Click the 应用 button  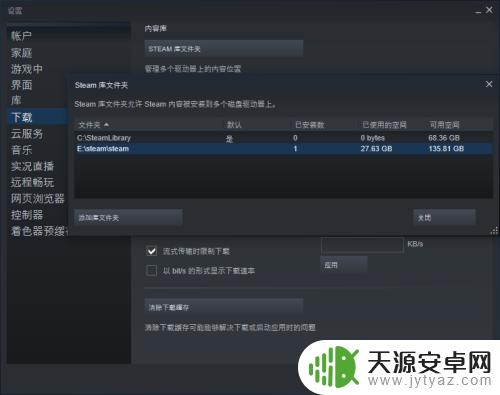pos(344,265)
